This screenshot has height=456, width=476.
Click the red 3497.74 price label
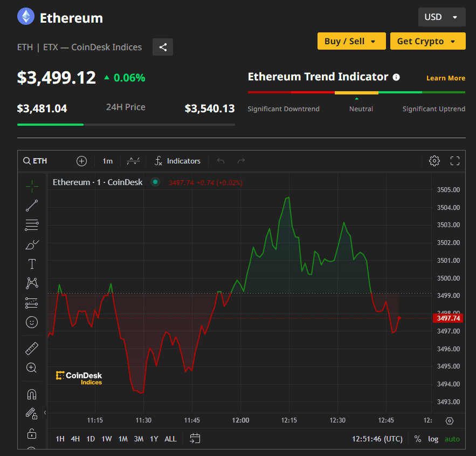448,318
